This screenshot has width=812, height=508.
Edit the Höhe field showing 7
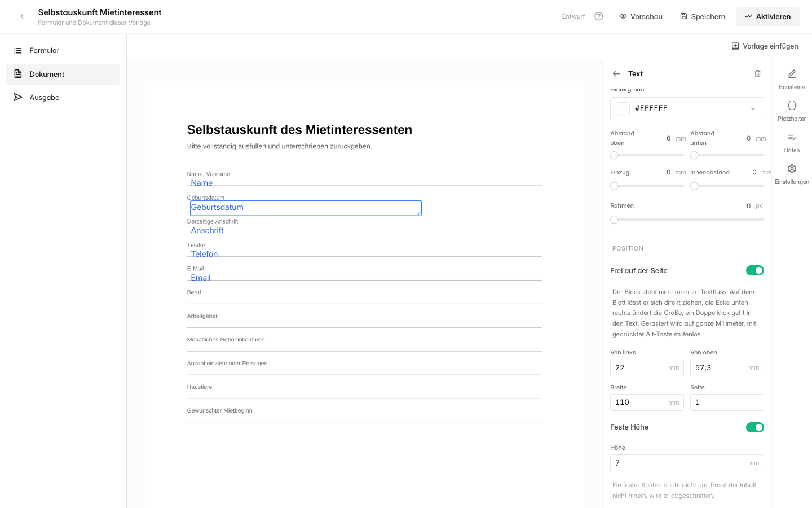pos(687,463)
